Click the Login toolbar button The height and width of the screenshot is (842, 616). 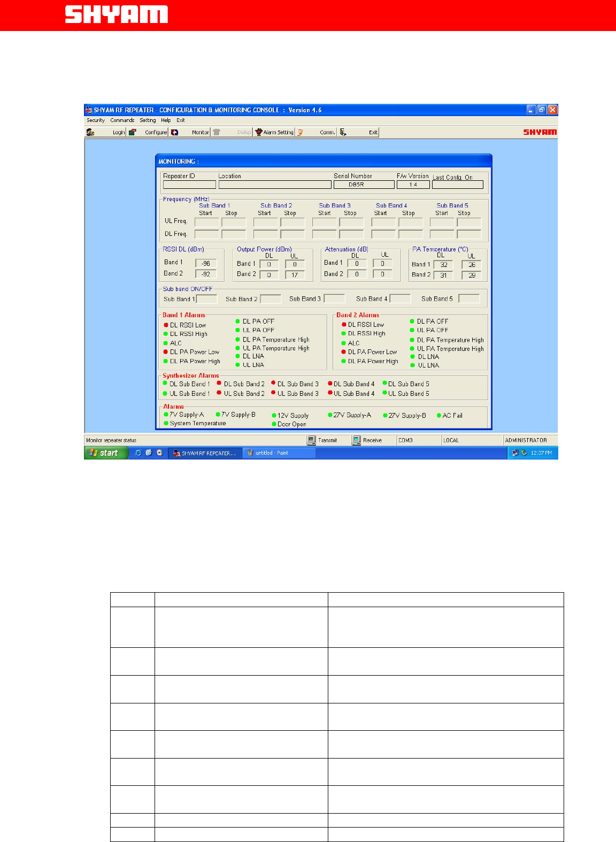click(106, 132)
